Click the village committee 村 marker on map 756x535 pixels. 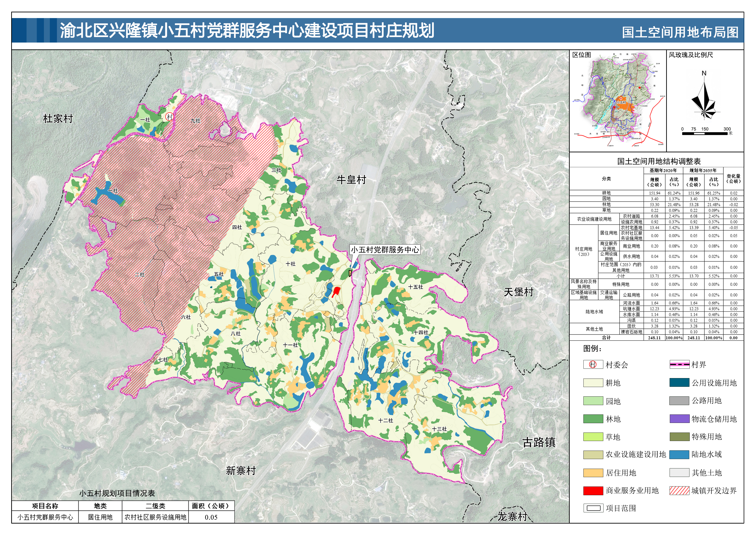point(169,117)
